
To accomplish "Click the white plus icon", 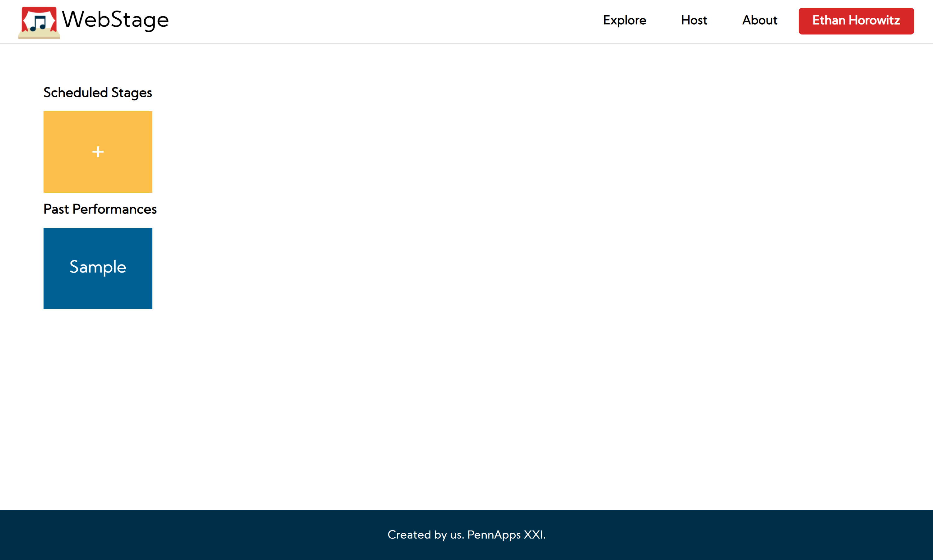I will [x=98, y=152].
